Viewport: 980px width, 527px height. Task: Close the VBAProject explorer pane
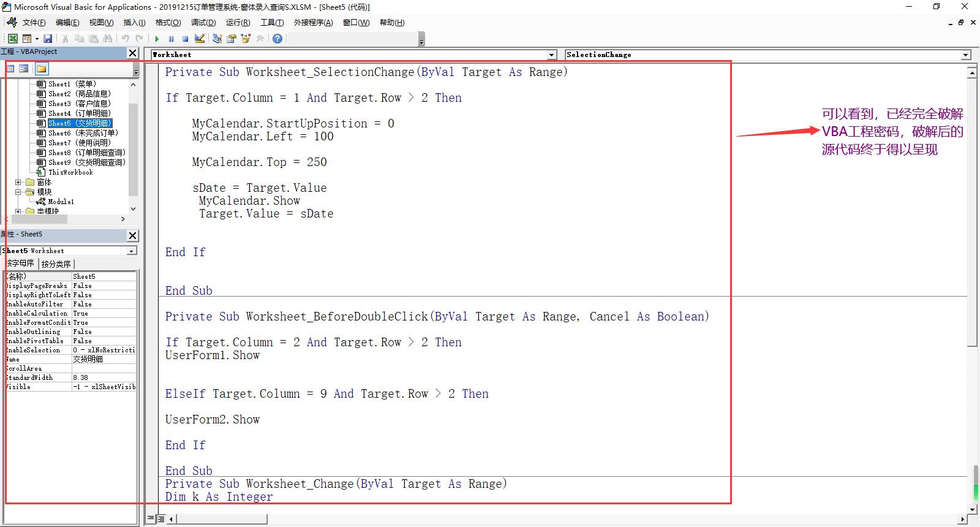click(x=132, y=53)
